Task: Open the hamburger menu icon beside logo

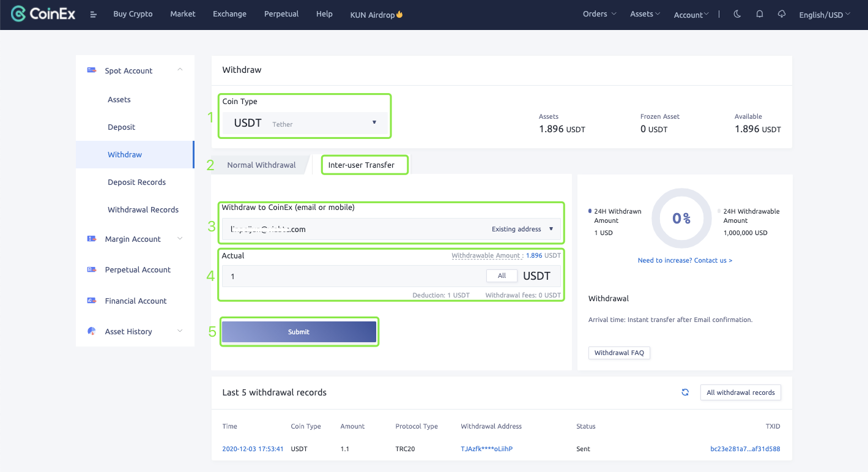Action: pyautogui.click(x=94, y=14)
